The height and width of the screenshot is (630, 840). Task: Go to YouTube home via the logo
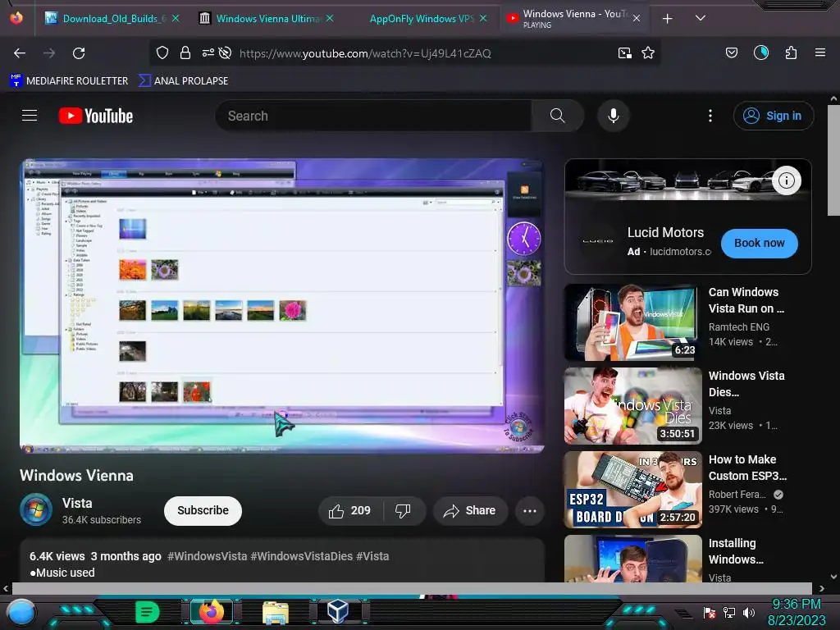coord(96,116)
